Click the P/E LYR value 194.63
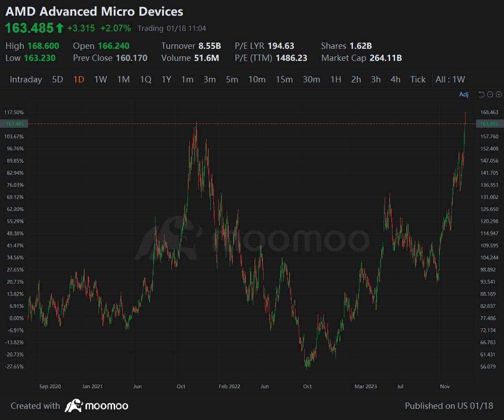Screen dimensions: 504x420 281,46
